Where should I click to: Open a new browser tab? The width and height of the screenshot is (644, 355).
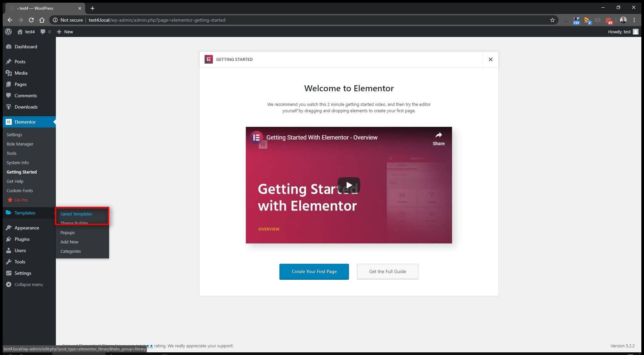pyautogui.click(x=92, y=8)
